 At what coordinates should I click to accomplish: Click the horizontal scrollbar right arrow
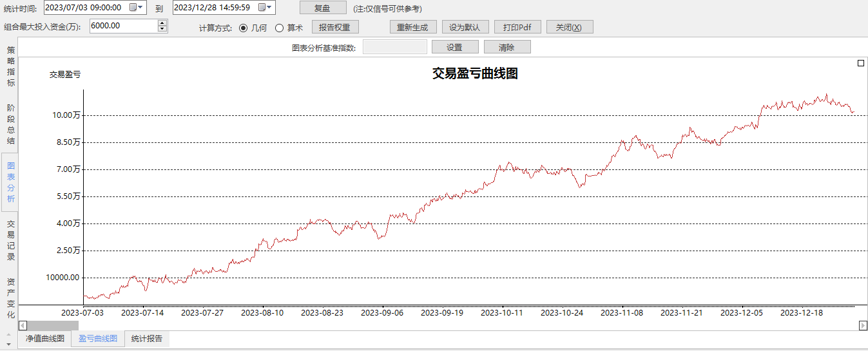click(863, 325)
